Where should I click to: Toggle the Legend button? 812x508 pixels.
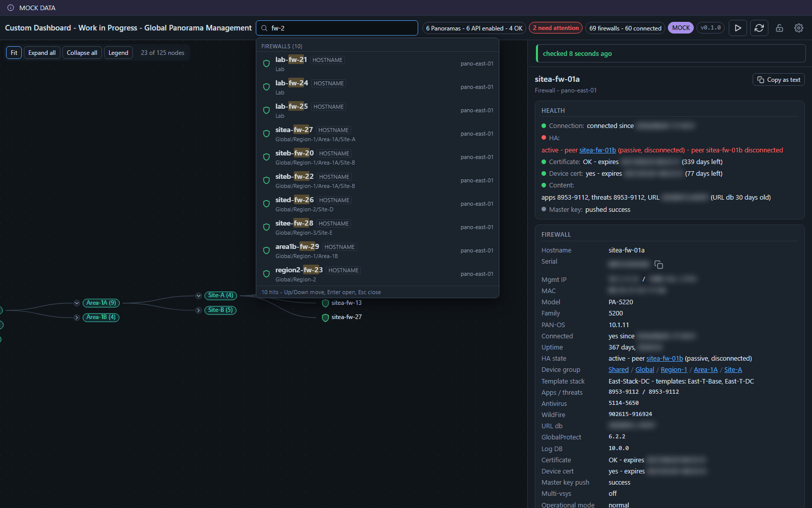pos(118,53)
